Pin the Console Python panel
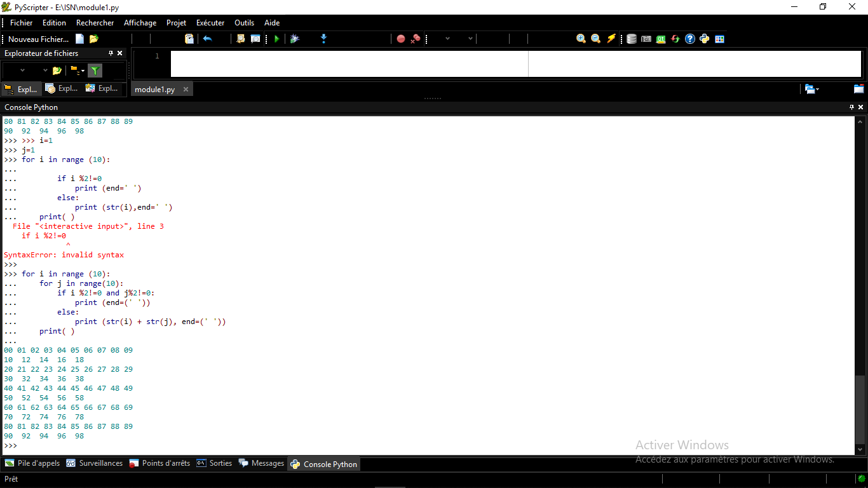The width and height of the screenshot is (868, 488). coord(852,107)
